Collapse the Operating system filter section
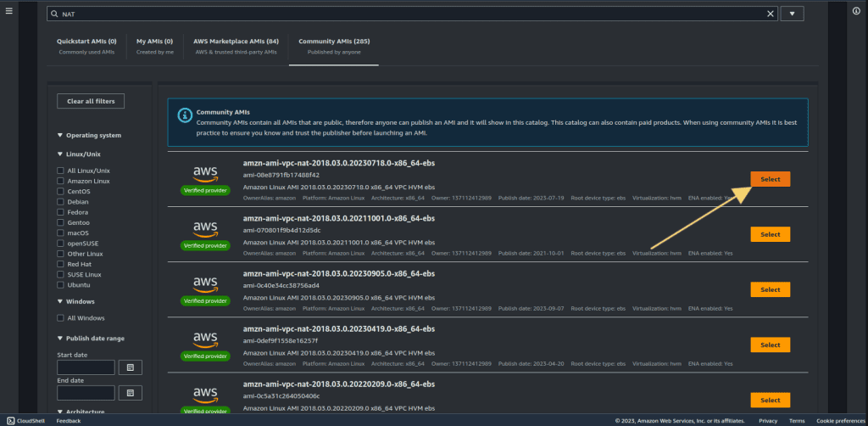Viewport: 868px width, 426px height. click(89, 135)
